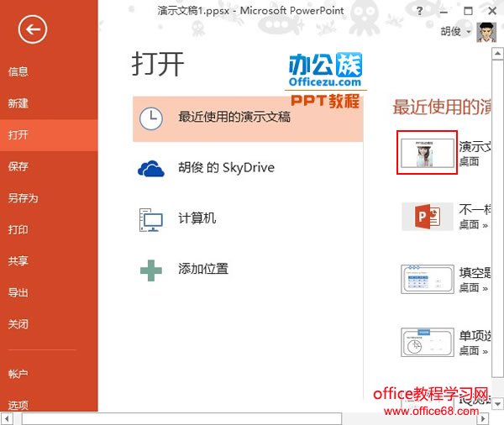Open the 填空题 presentation thumbnail
Image resolution: width=504 pixels, height=425 pixels.
428,280
